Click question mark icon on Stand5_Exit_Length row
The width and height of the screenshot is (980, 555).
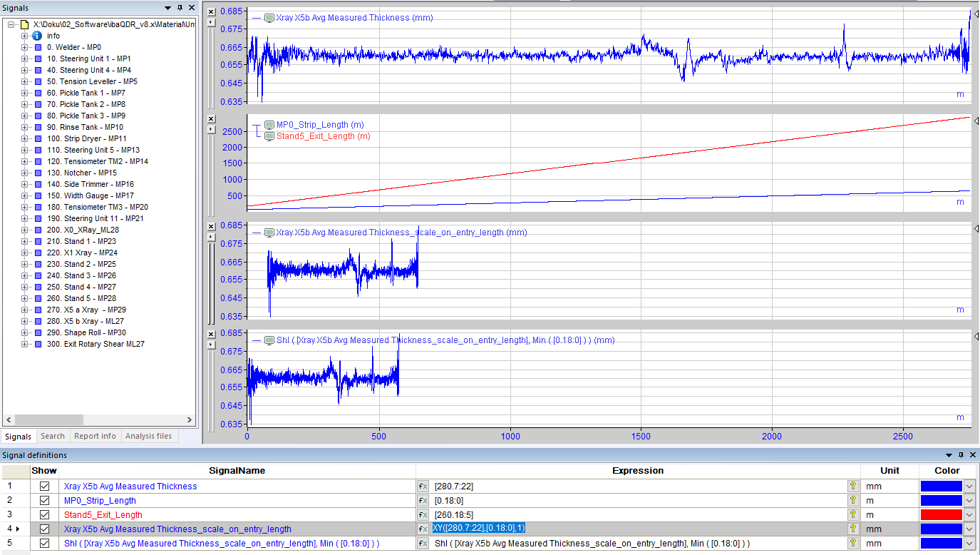853,515
